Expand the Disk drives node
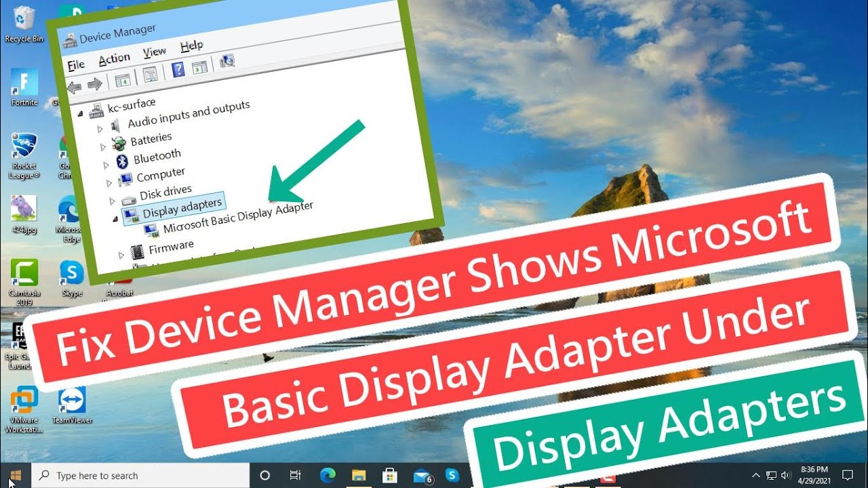The width and height of the screenshot is (868, 488). [113, 201]
